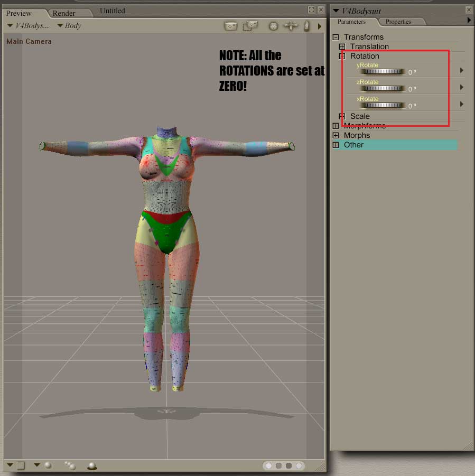Select the second display-style dot at bottom right
The image size is (475, 476).
[x=279, y=466]
